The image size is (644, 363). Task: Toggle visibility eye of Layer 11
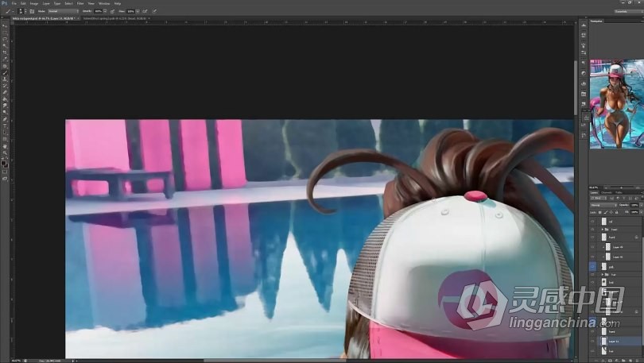tap(592, 341)
